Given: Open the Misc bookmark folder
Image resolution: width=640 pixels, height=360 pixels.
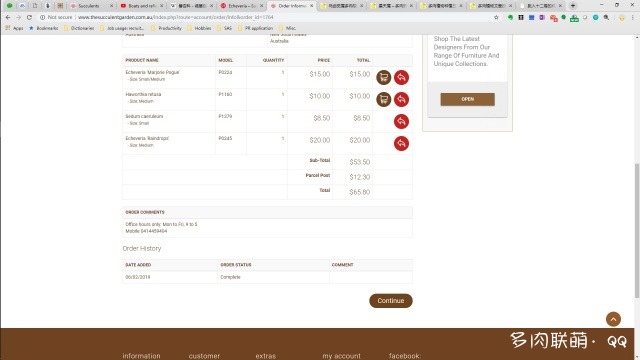Looking at the screenshot, I should (x=287, y=28).
